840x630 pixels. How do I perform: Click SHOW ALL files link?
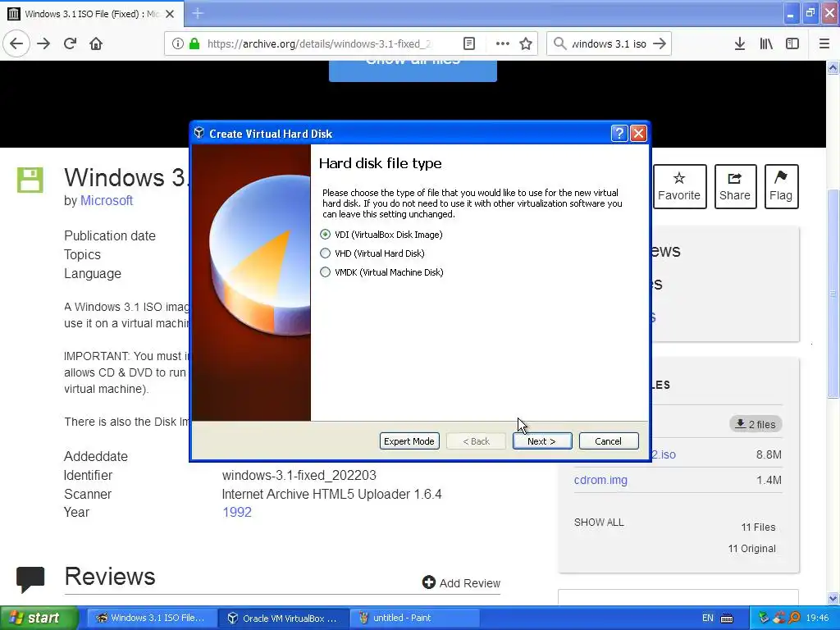point(599,523)
